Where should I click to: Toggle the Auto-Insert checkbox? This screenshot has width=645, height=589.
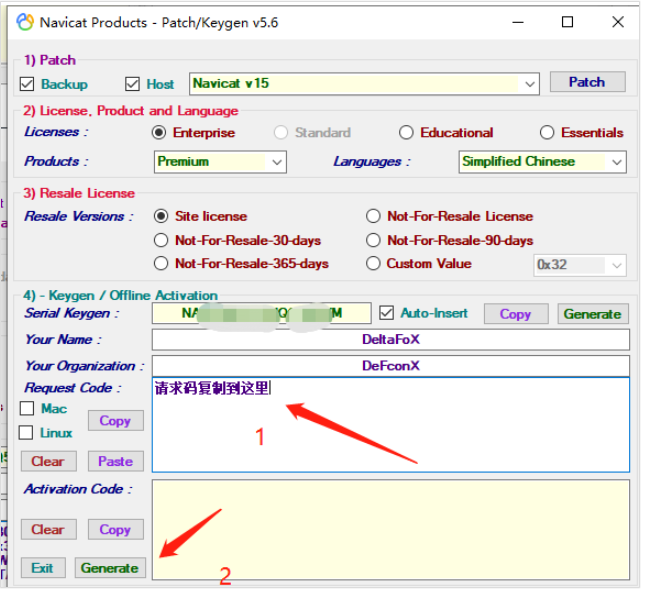pyautogui.click(x=387, y=313)
